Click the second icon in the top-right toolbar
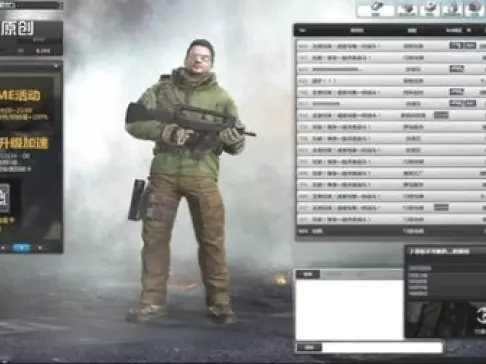Viewport: 486px width, 364px height. [407, 9]
